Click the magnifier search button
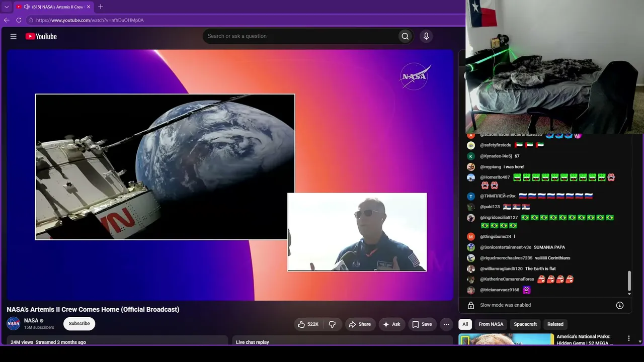 tap(405, 36)
